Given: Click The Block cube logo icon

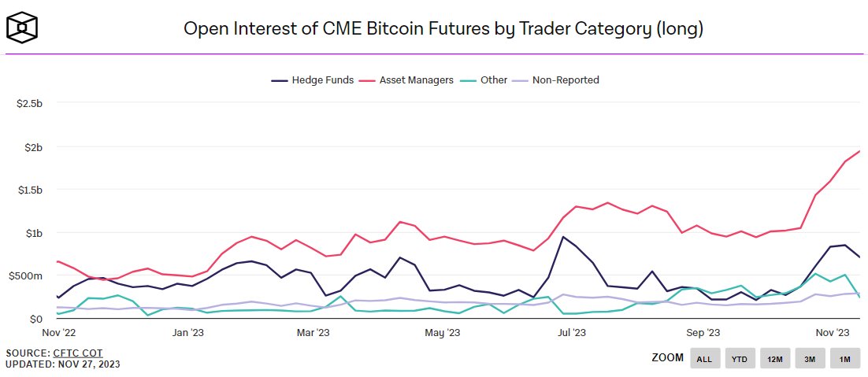Looking at the screenshot, I should 22,28.
